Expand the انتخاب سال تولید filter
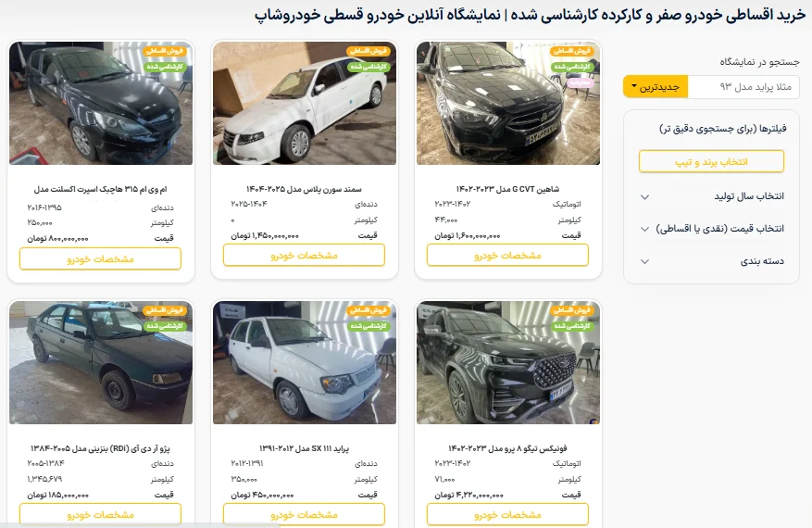 tap(711, 196)
